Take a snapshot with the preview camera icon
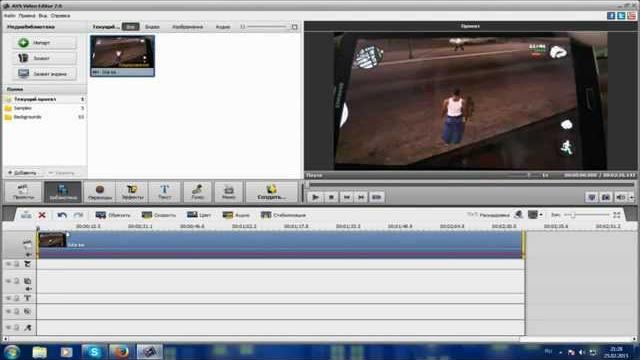The image size is (640, 360). (606, 198)
